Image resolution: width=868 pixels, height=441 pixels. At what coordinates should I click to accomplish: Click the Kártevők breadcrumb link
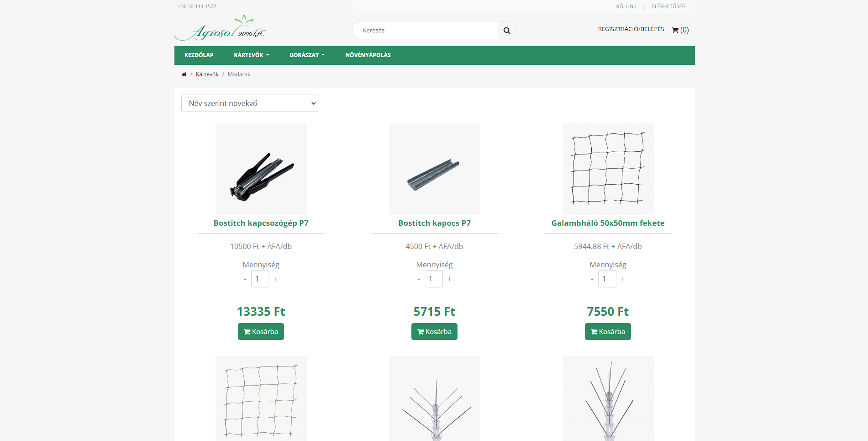click(x=207, y=74)
